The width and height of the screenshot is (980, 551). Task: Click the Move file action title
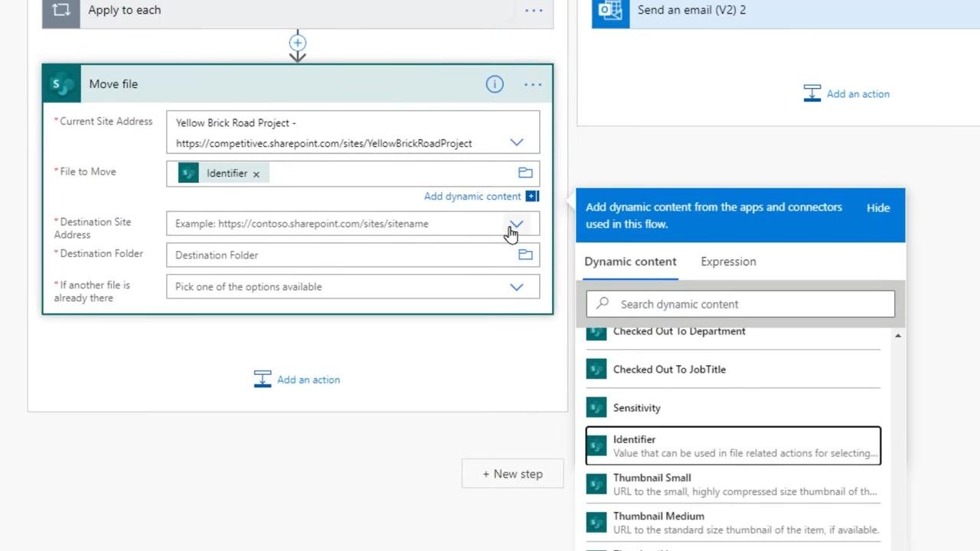tap(113, 84)
